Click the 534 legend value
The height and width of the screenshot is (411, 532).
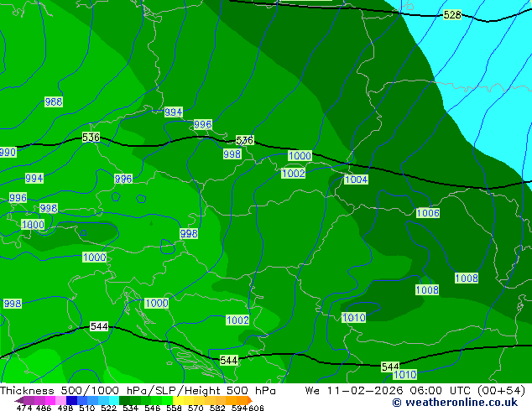[x=130, y=408]
